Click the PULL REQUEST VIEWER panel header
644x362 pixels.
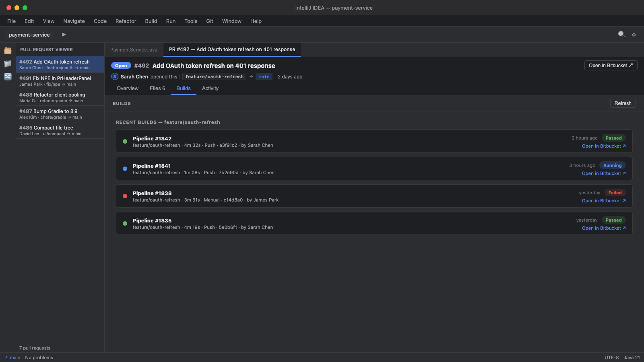click(x=46, y=49)
